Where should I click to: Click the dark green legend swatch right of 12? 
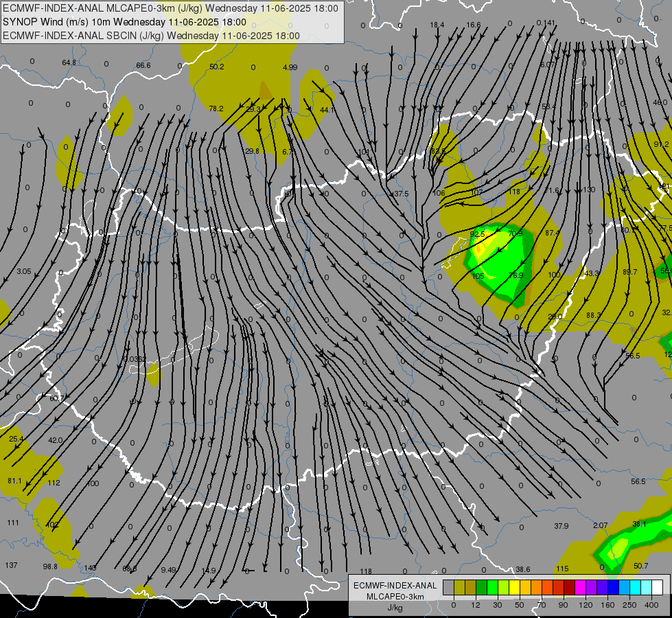click(x=481, y=587)
